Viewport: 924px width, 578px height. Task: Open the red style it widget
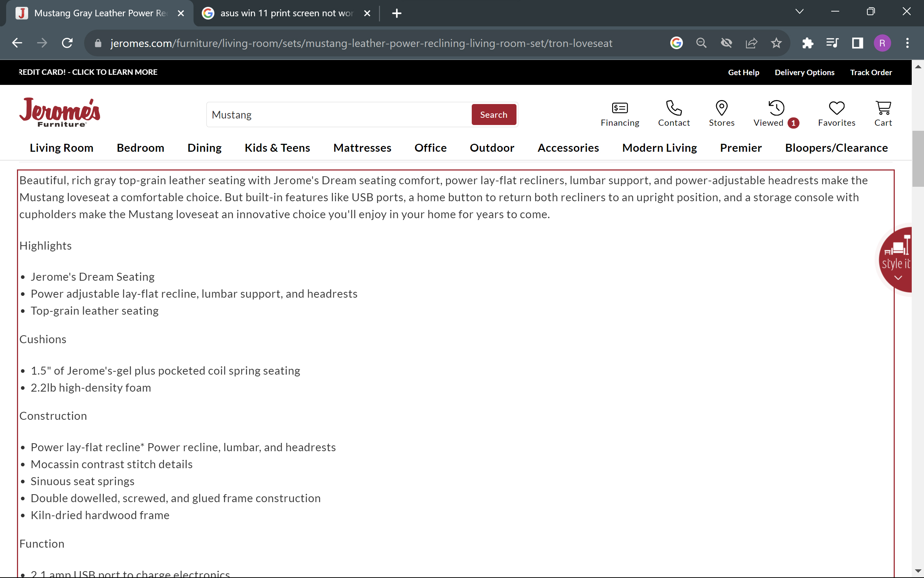tap(896, 260)
